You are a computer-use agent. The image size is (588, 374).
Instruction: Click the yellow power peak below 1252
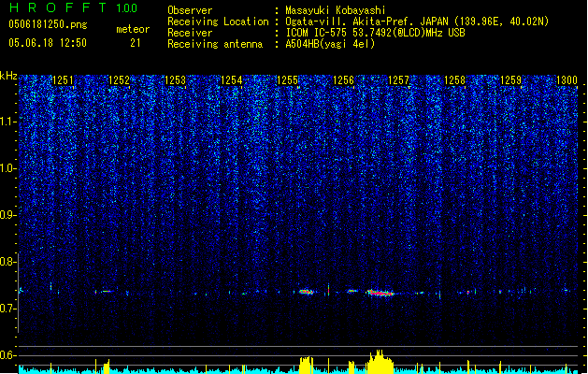(x=107, y=367)
